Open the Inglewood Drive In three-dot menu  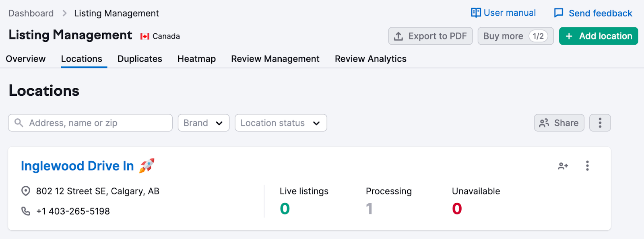pyautogui.click(x=587, y=166)
